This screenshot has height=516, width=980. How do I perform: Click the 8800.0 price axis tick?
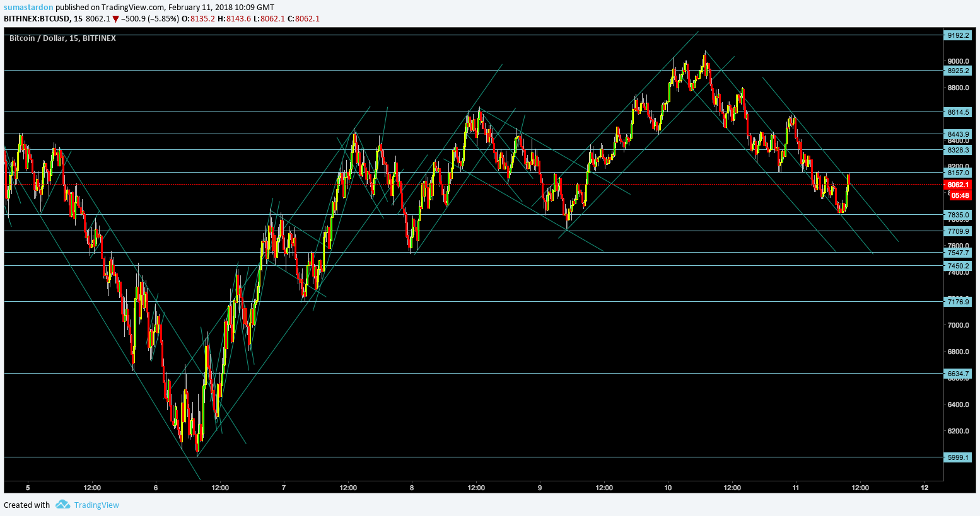(958, 88)
